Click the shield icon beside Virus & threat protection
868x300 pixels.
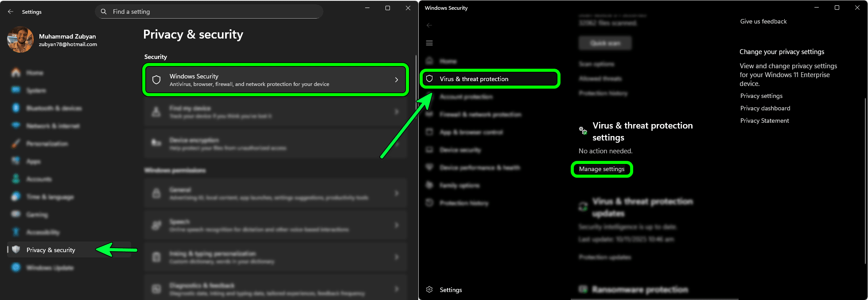click(429, 79)
